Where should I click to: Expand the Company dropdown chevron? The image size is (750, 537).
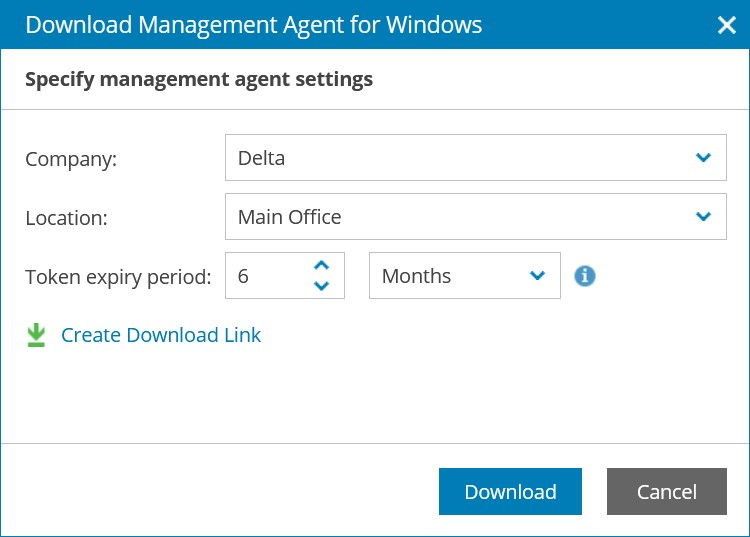[x=704, y=158]
